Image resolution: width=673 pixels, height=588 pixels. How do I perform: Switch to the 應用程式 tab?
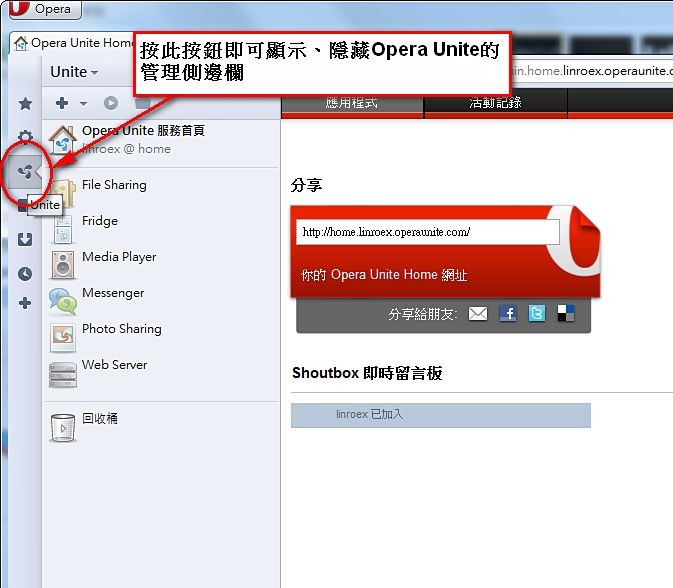(x=352, y=103)
